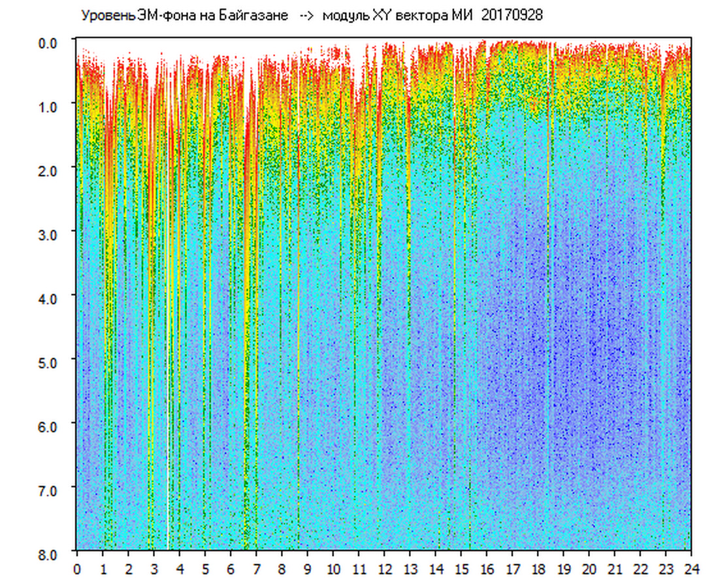Select the 4.0 y-axis tick label
The image size is (716, 588).
[x=49, y=298]
